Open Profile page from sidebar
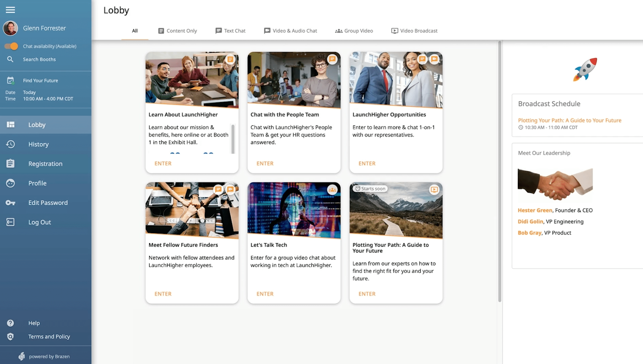This screenshot has height=364, width=643. pyautogui.click(x=46, y=183)
